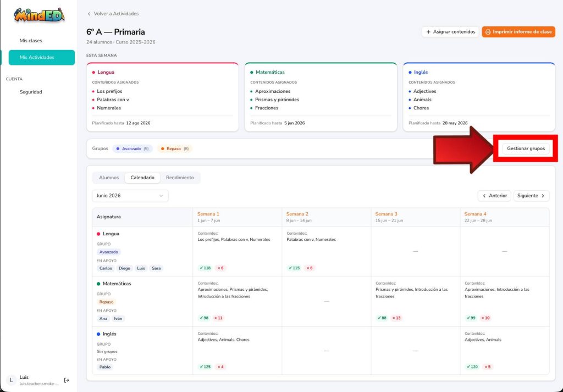Click the logout icon beside Luis

[x=67, y=380]
